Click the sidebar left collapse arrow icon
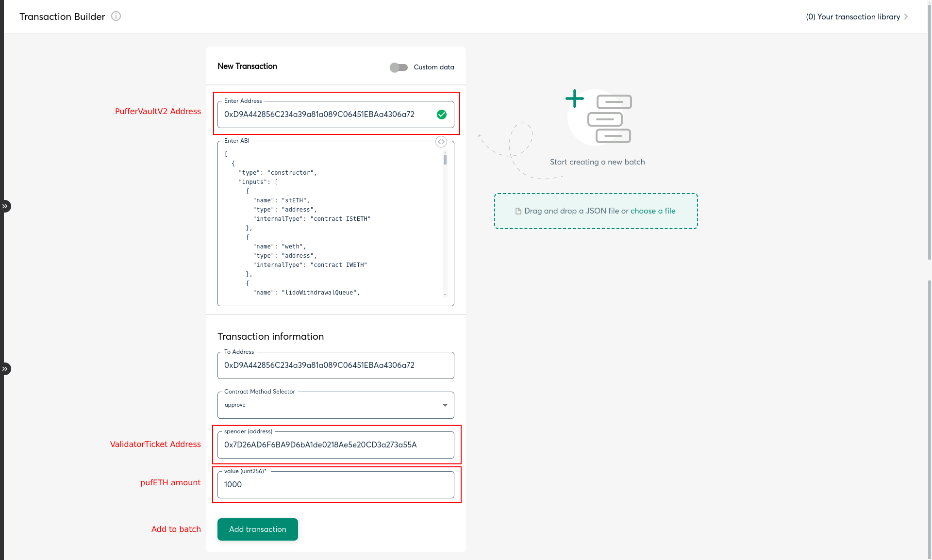Viewport: 932px width, 560px height. (5, 206)
